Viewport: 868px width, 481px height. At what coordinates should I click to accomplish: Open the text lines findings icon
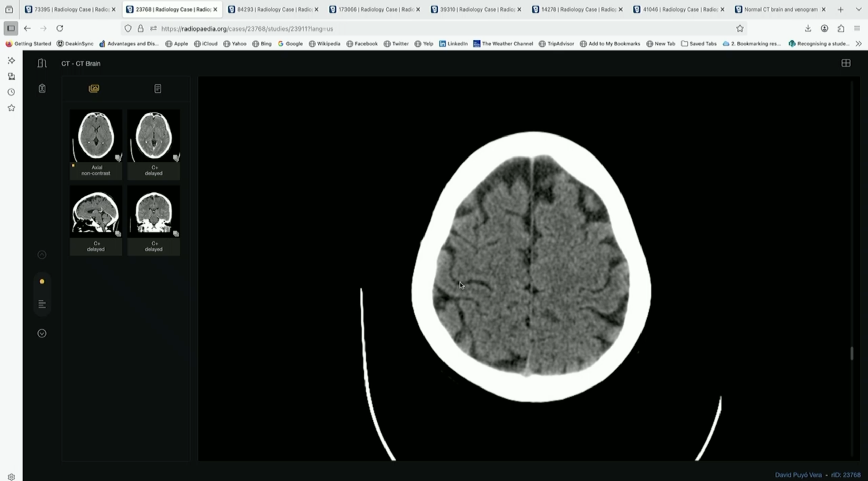click(x=42, y=304)
